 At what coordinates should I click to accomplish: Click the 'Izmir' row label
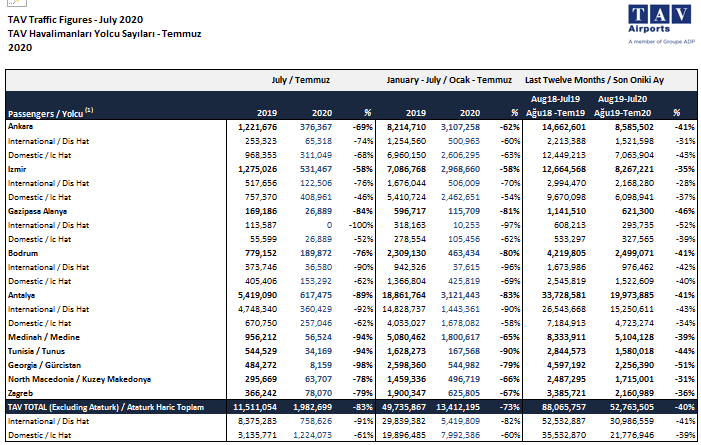(x=17, y=169)
